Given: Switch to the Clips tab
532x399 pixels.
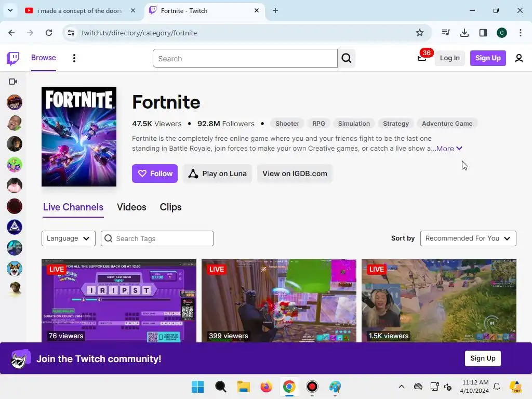Looking at the screenshot, I should [x=170, y=207].
